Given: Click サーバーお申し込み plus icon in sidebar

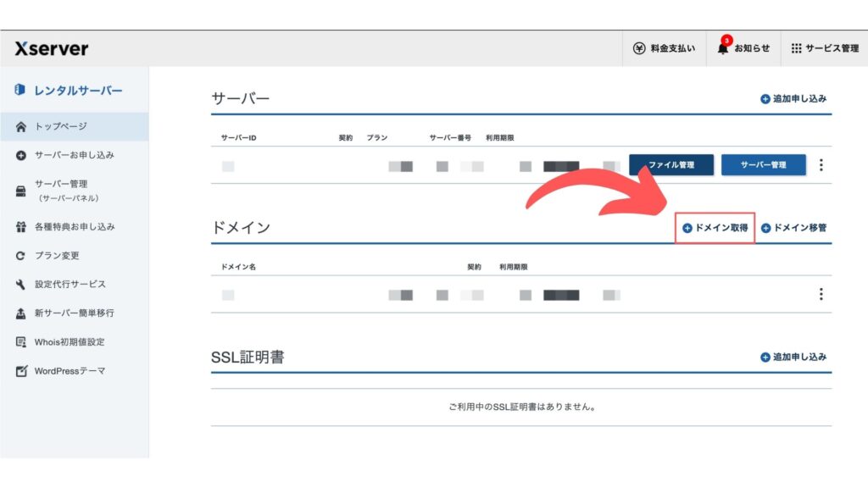Looking at the screenshot, I should click(21, 156).
